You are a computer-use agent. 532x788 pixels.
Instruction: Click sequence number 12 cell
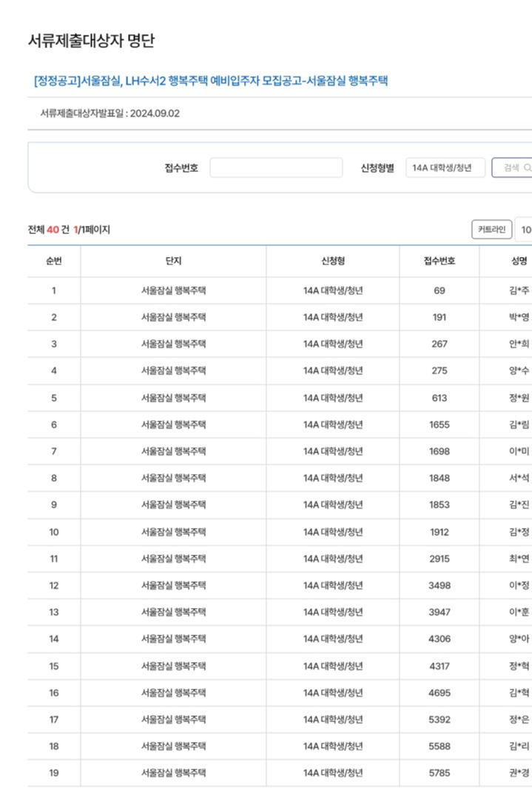[x=54, y=585]
